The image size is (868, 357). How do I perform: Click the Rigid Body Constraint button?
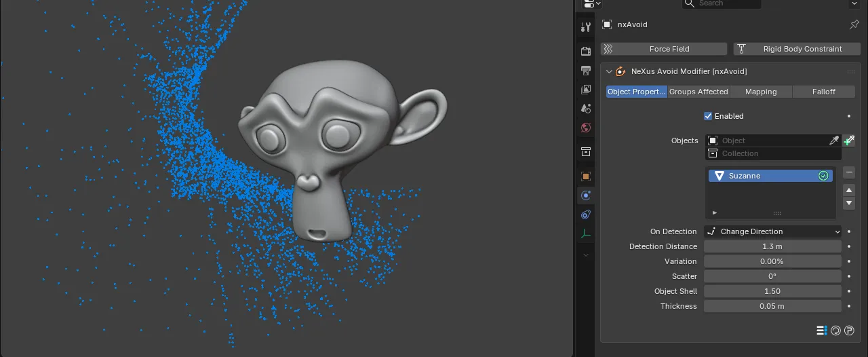pos(797,49)
